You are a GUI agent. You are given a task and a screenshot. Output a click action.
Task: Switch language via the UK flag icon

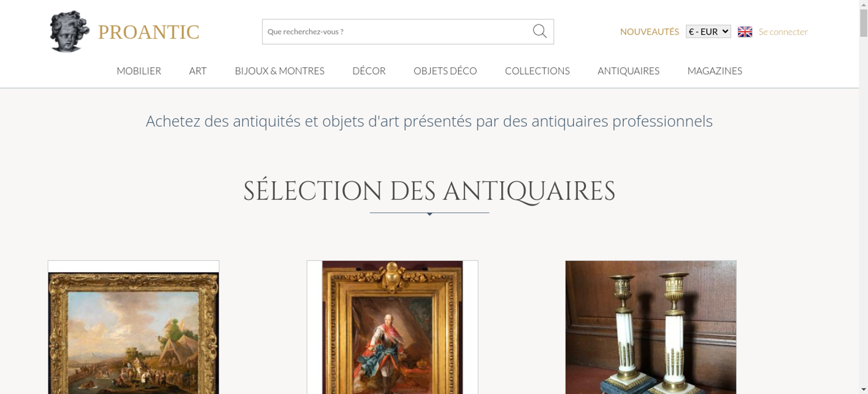coord(745,32)
